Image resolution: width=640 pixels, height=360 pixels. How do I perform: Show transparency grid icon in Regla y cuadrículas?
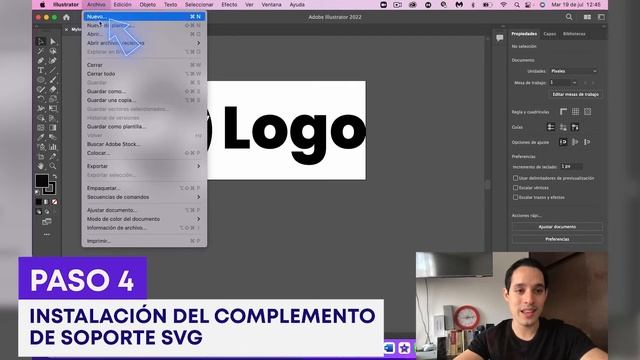587,111
